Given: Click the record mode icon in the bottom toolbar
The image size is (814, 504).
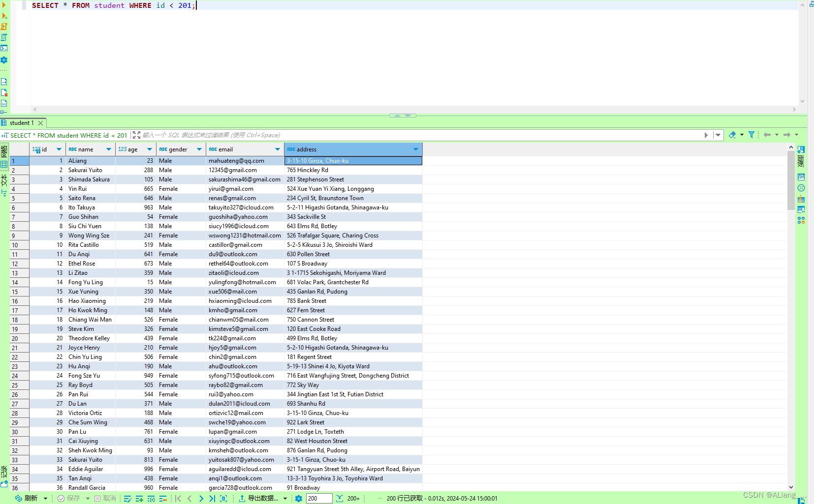Looking at the screenshot, I should click(x=223, y=499).
